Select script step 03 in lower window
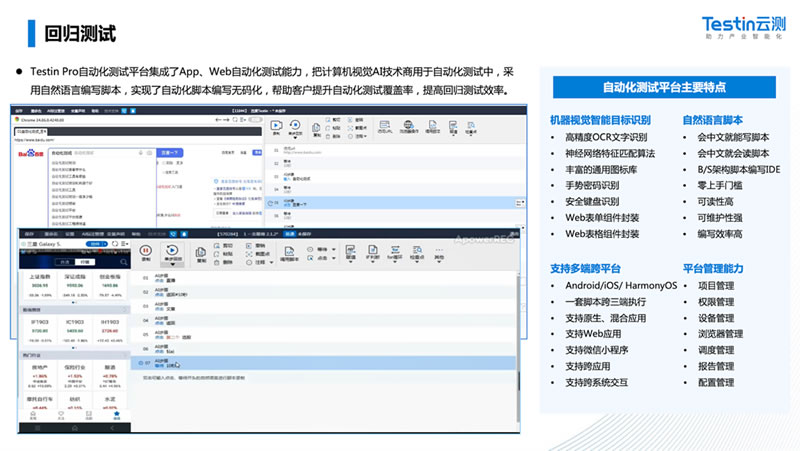The width and height of the screenshot is (800, 451). (323, 306)
